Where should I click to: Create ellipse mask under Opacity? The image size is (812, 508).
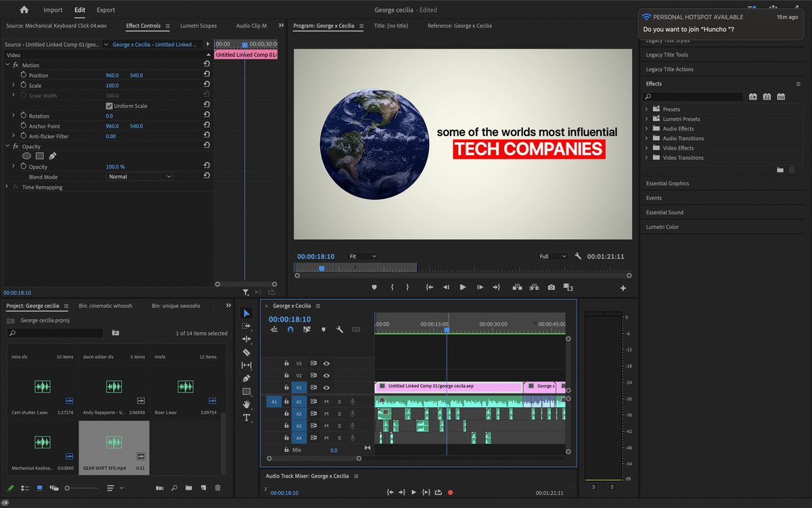pos(26,156)
